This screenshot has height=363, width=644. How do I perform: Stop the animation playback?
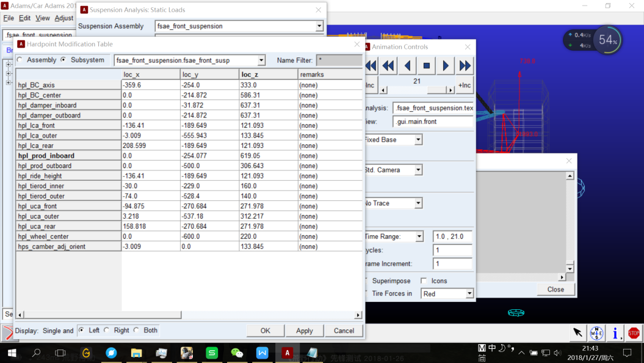tap(426, 66)
